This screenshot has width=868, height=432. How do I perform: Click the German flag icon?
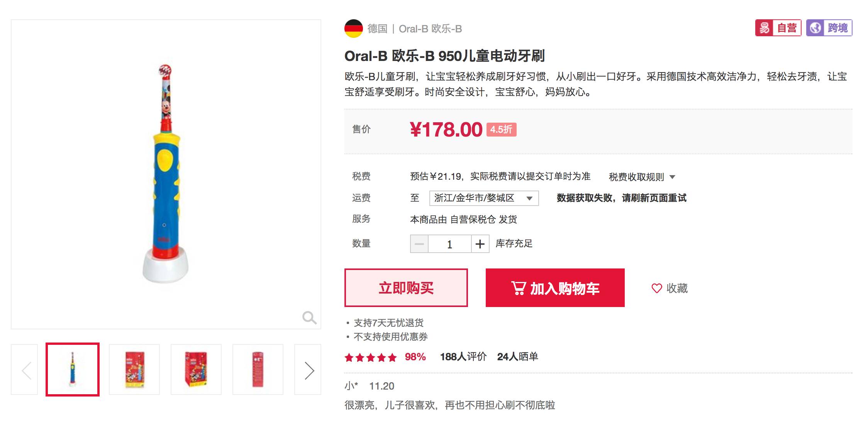point(354,29)
